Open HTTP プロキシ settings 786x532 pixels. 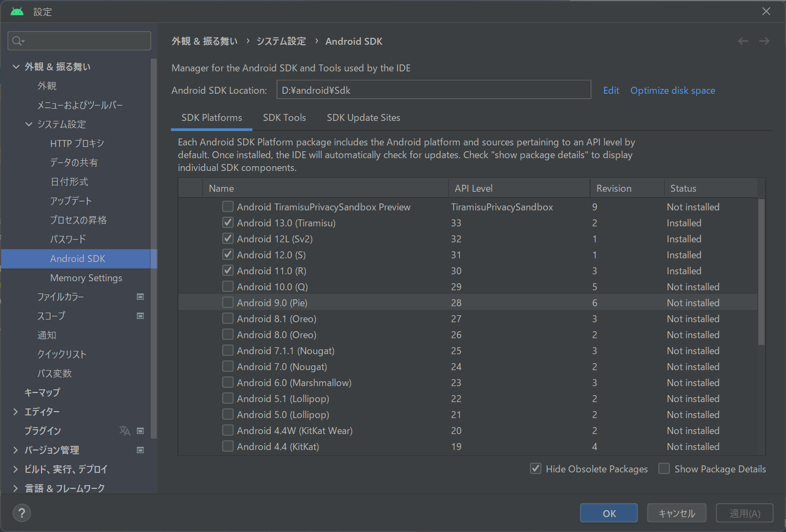[x=77, y=143]
